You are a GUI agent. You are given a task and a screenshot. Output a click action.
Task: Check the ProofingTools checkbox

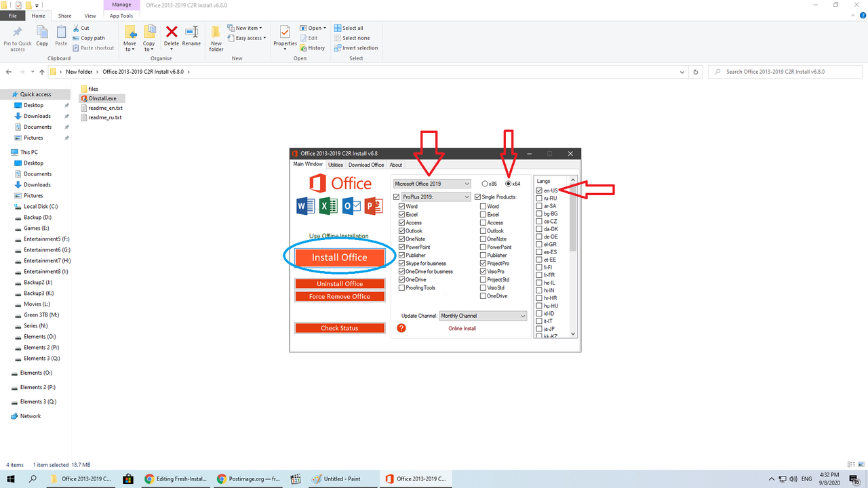click(x=401, y=287)
